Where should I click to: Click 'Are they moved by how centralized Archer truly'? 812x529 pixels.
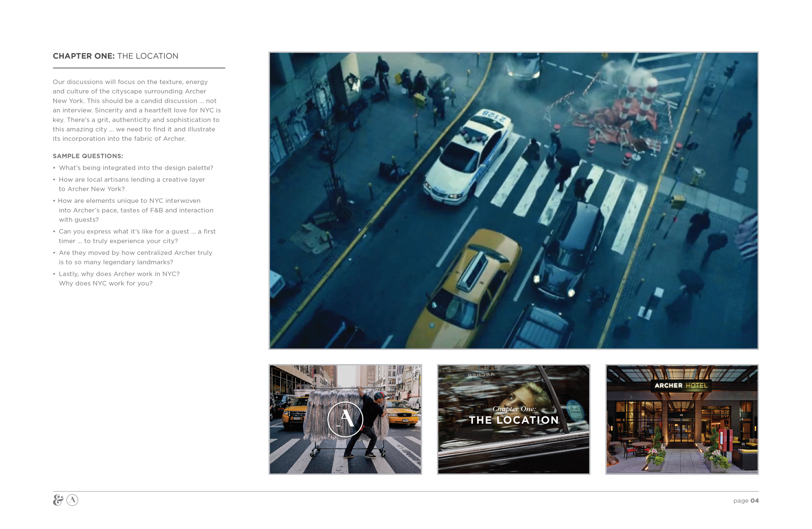click(x=135, y=252)
